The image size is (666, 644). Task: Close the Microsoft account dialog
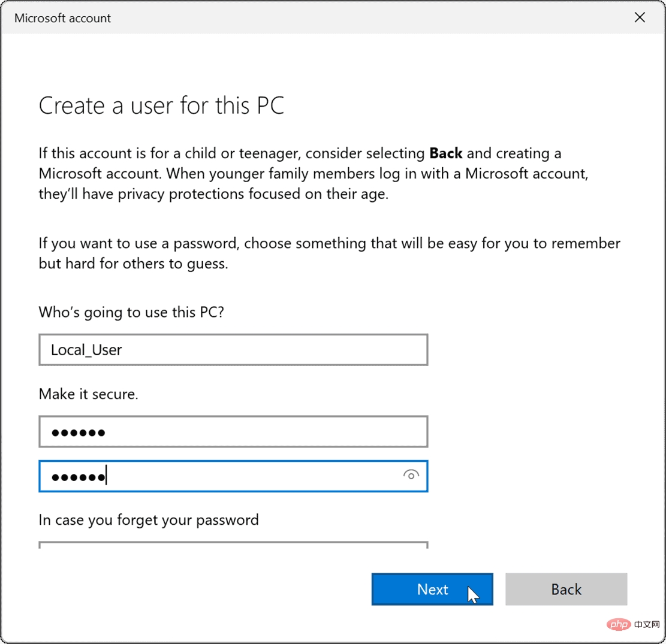640,17
